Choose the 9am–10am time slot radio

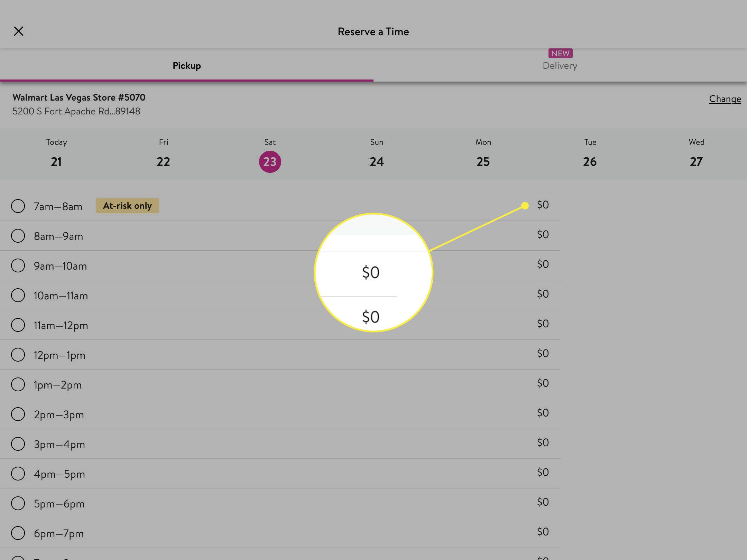18,265
